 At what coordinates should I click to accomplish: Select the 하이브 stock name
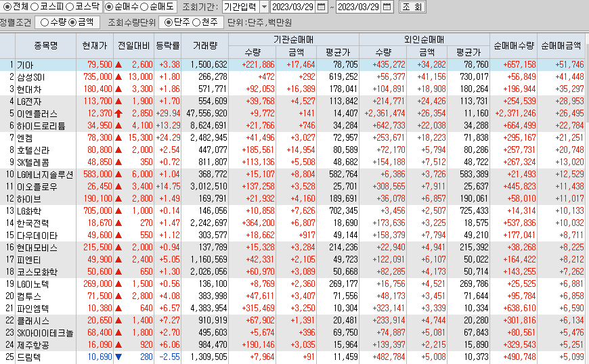[x=28, y=199]
